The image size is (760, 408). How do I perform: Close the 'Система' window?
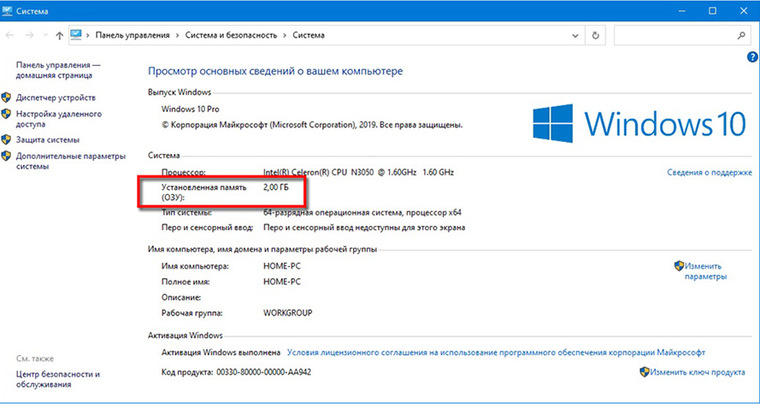click(744, 11)
